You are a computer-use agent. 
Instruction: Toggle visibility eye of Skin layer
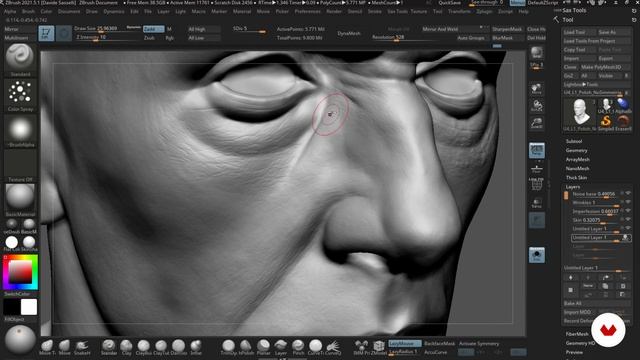pyautogui.click(x=628, y=220)
